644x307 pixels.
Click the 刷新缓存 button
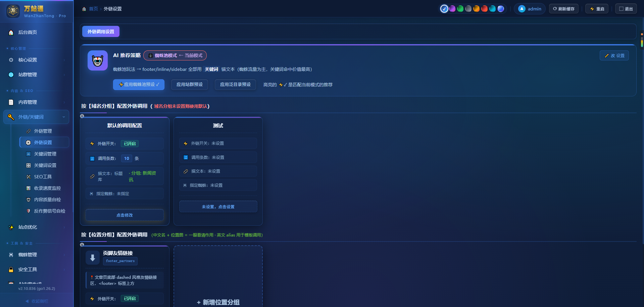point(564,9)
